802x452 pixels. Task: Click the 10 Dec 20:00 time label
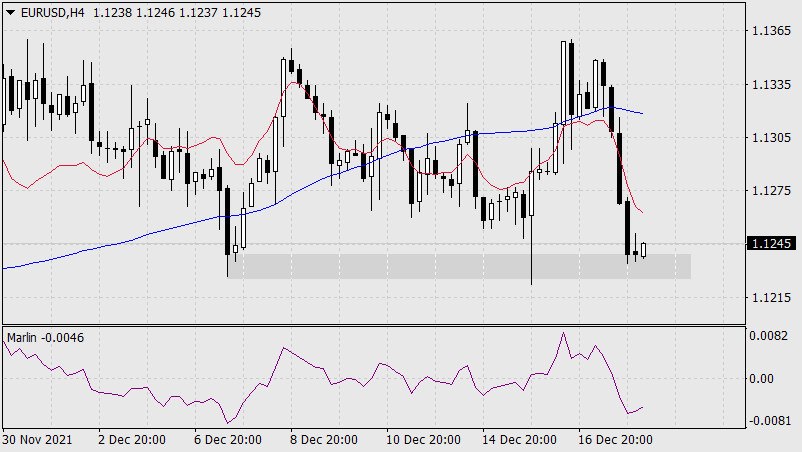tap(423, 440)
